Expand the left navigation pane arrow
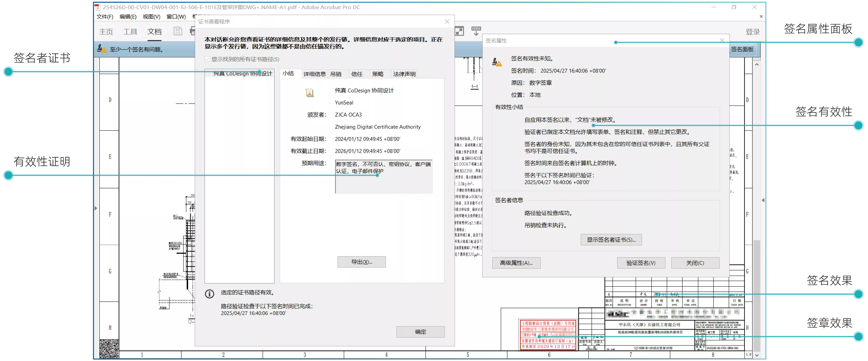This screenshot has height=361, width=868. 96,208
